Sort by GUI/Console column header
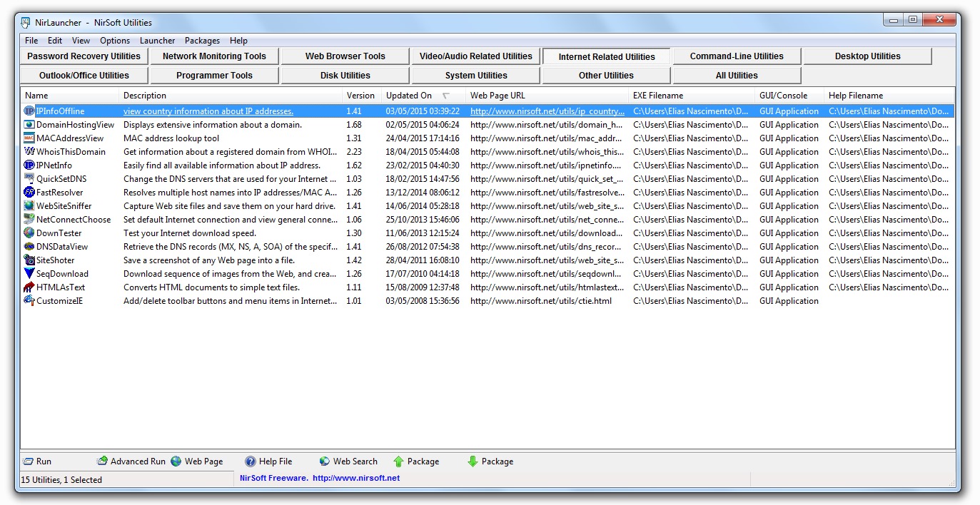980x505 pixels. [x=789, y=96]
